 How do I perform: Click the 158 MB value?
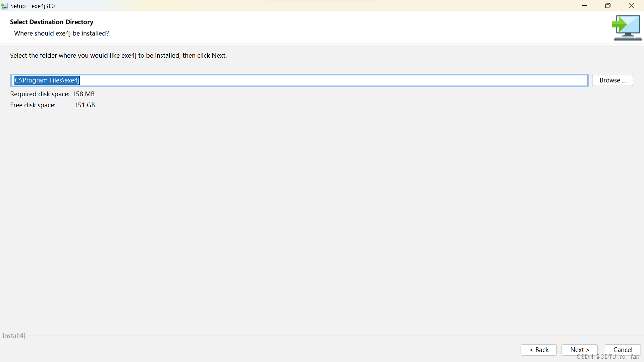point(83,94)
